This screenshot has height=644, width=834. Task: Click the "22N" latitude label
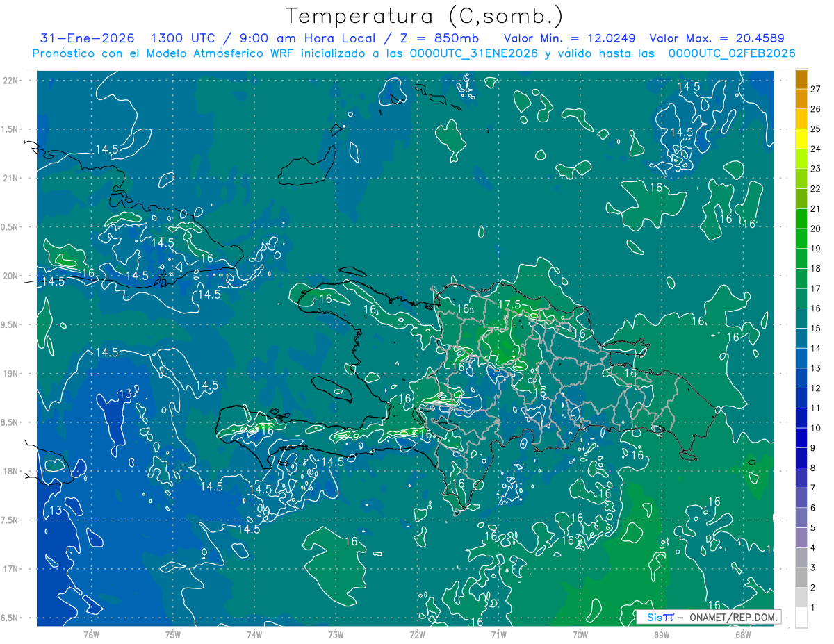pos(10,81)
